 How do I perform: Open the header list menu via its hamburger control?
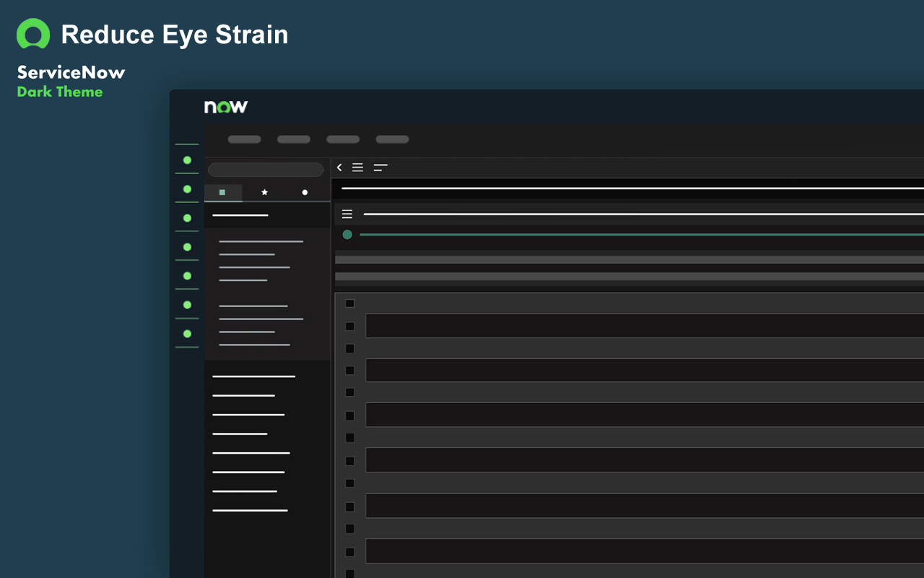click(x=357, y=167)
